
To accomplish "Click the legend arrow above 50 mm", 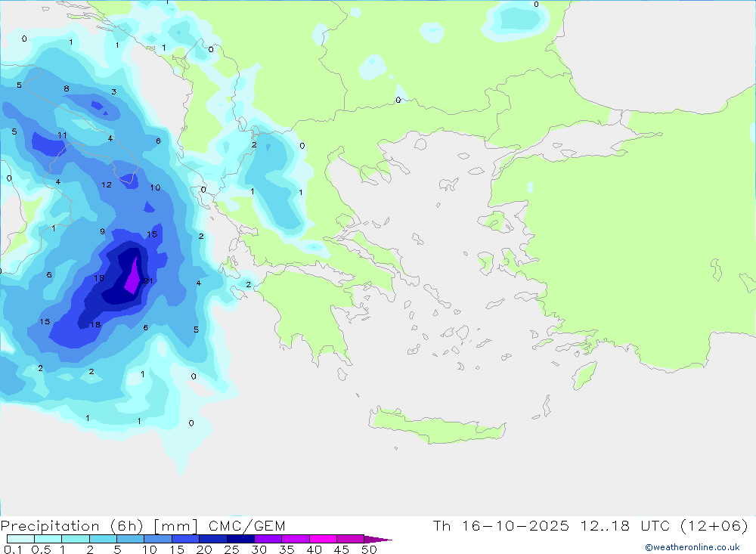I will pyautogui.click(x=377, y=539).
